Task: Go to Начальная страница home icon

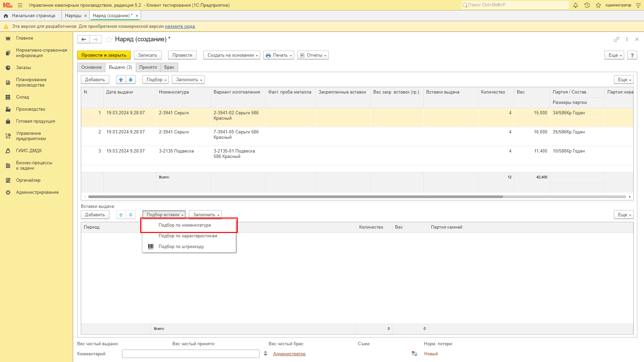Action: [x=6, y=16]
